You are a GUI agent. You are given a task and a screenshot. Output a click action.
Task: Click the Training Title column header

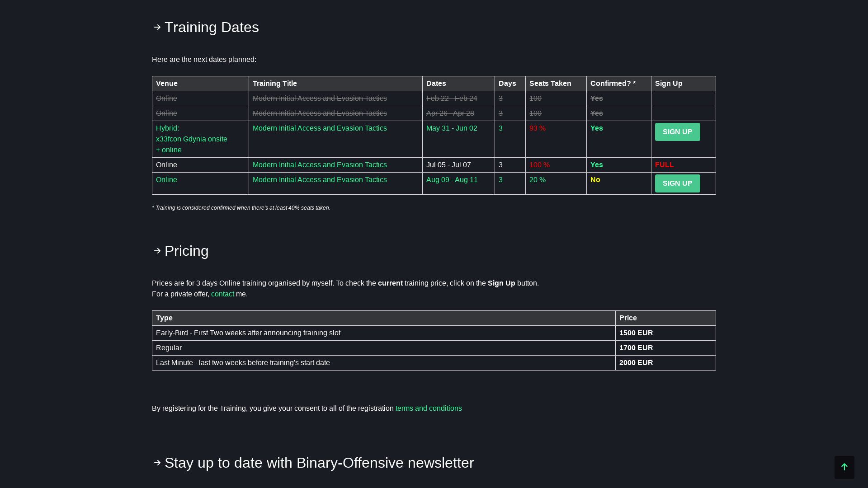pyautogui.click(x=335, y=84)
